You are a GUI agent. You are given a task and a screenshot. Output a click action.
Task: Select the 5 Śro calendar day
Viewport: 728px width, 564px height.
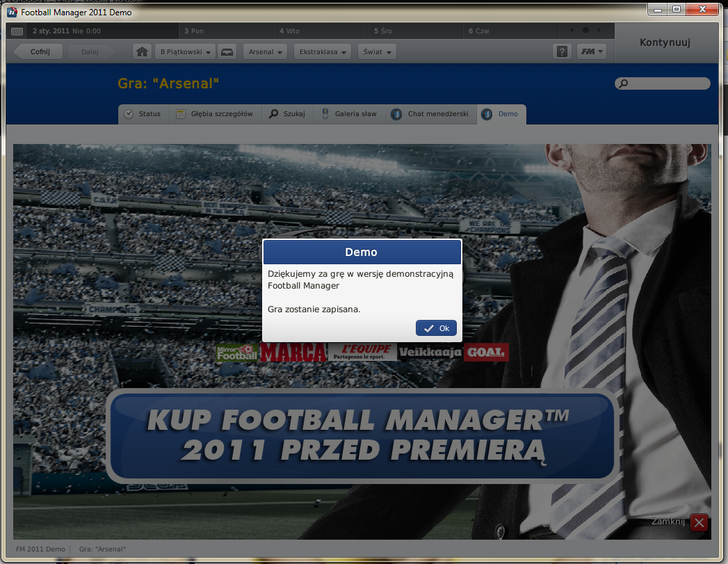click(x=416, y=31)
